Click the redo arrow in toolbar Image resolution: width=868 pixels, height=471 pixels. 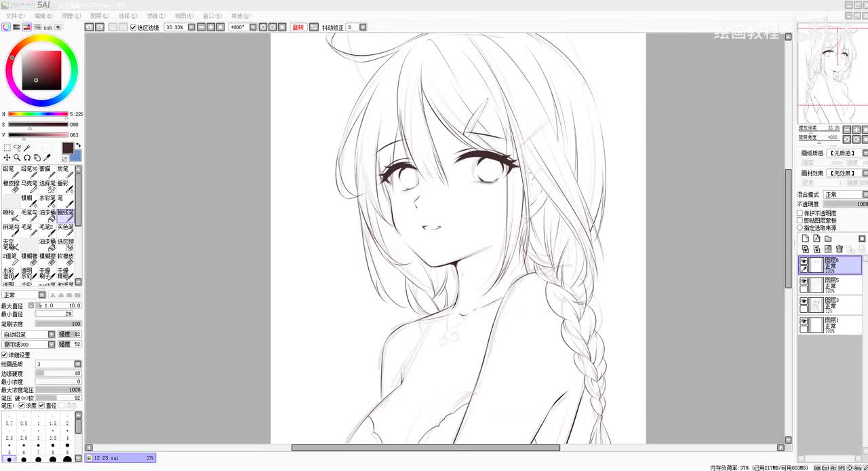click(x=100, y=27)
